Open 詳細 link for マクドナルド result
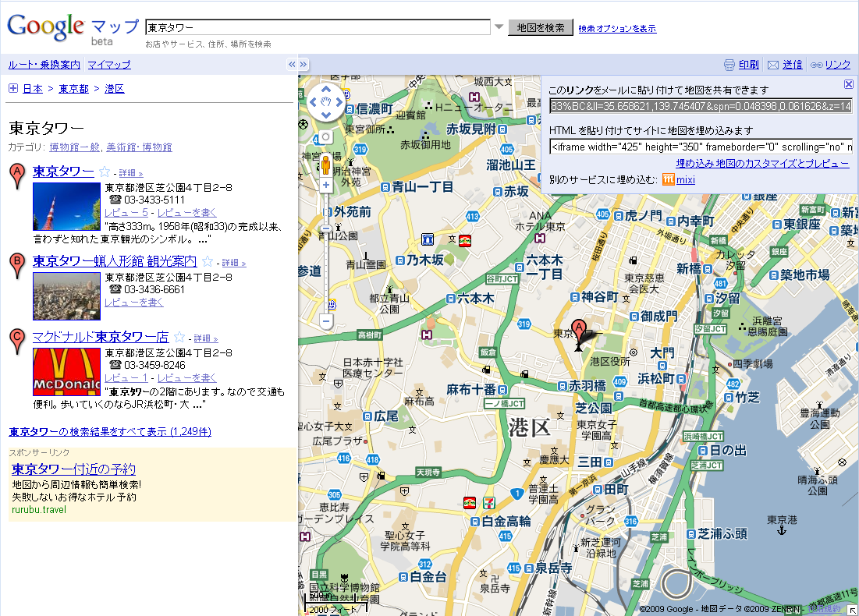 206,339
